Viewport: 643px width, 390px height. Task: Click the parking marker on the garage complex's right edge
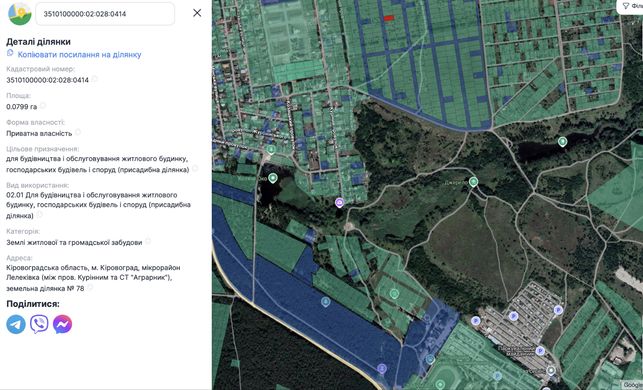pos(558,310)
